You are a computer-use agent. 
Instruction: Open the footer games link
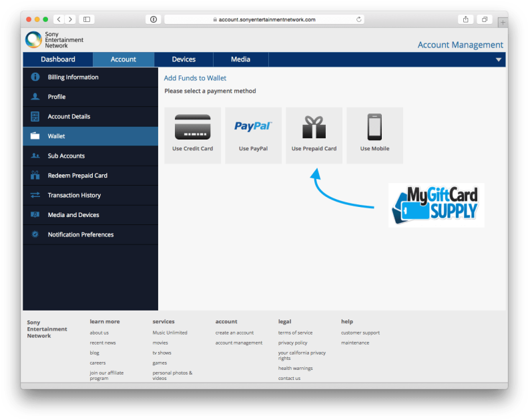pos(160,363)
